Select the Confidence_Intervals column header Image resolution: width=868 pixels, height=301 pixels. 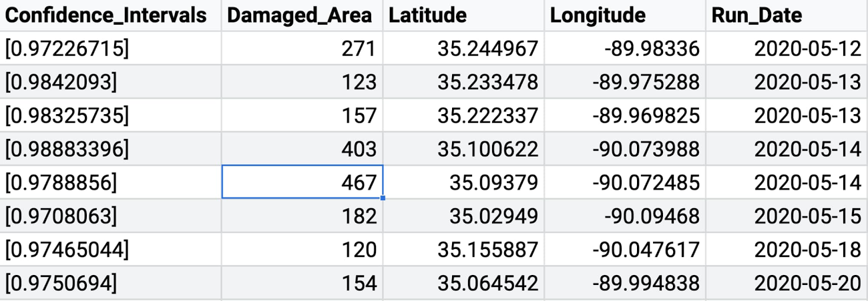point(110,15)
